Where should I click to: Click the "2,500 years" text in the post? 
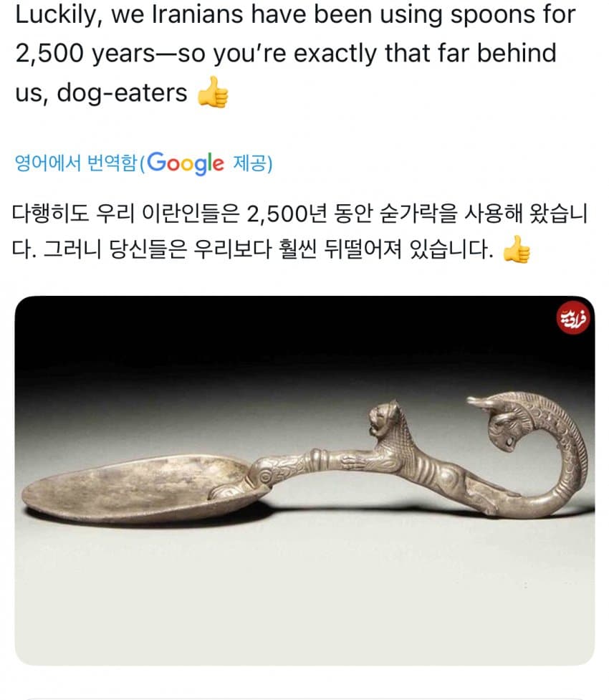[85, 54]
